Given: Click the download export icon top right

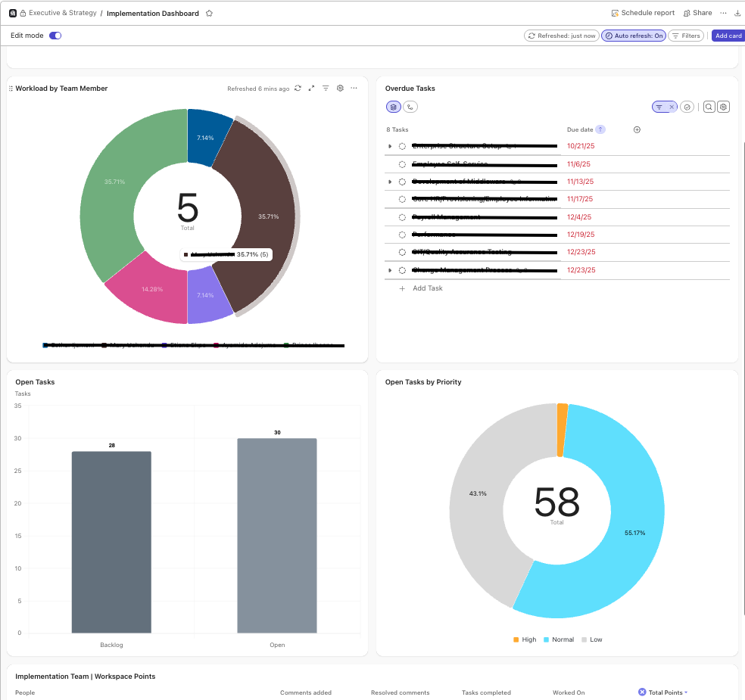Looking at the screenshot, I should click(737, 13).
